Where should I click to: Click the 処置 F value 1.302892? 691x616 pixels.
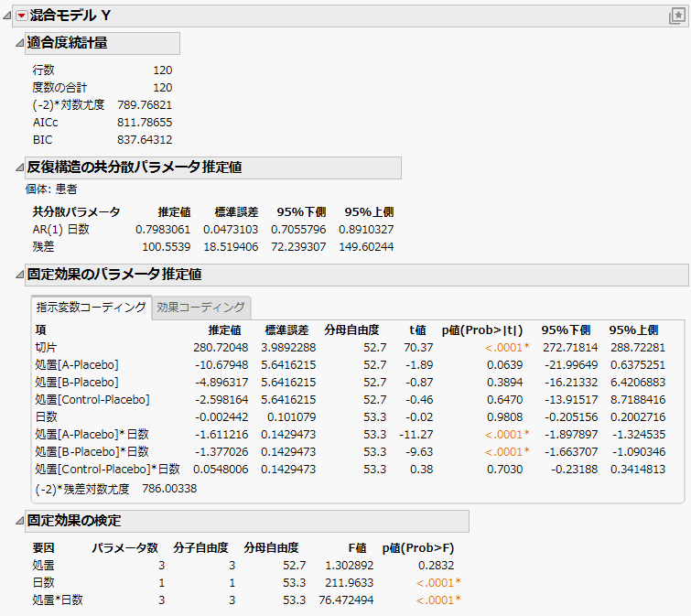pyautogui.click(x=349, y=566)
